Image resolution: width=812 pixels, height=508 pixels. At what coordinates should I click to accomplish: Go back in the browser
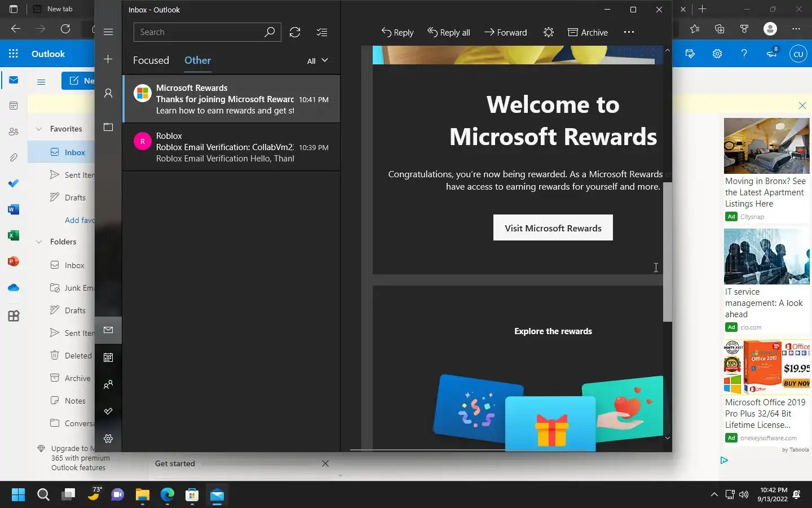[16, 29]
